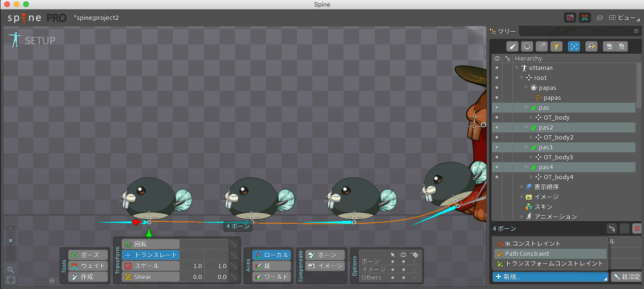Choose 親 axes option
Viewport: 644px width, 289px height.
272,266
